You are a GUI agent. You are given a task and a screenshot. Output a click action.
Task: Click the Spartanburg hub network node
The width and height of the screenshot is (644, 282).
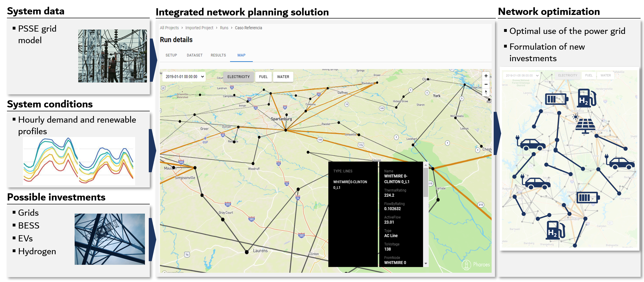click(x=285, y=130)
